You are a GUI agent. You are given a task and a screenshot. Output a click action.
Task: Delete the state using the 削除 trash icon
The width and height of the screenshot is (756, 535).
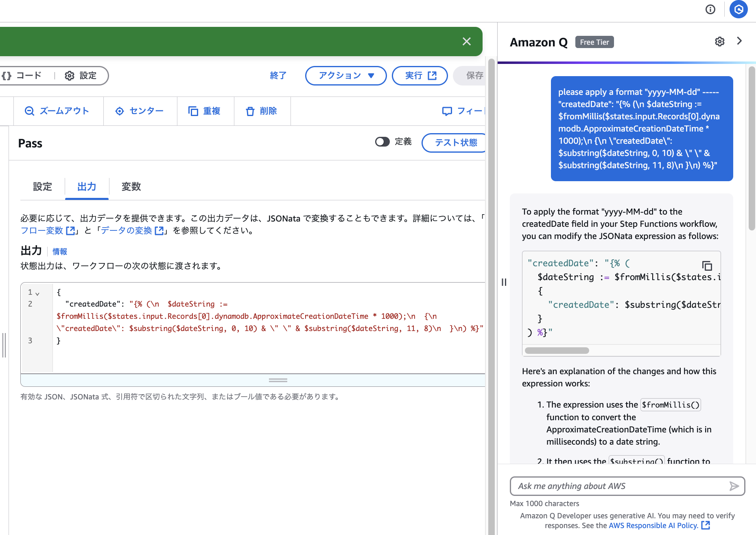[262, 111]
